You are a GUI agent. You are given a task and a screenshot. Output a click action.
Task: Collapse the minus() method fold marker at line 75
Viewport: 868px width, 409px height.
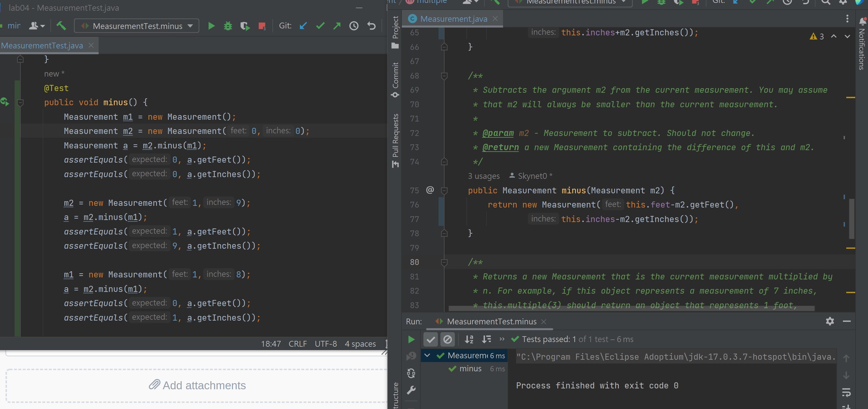coord(444,190)
